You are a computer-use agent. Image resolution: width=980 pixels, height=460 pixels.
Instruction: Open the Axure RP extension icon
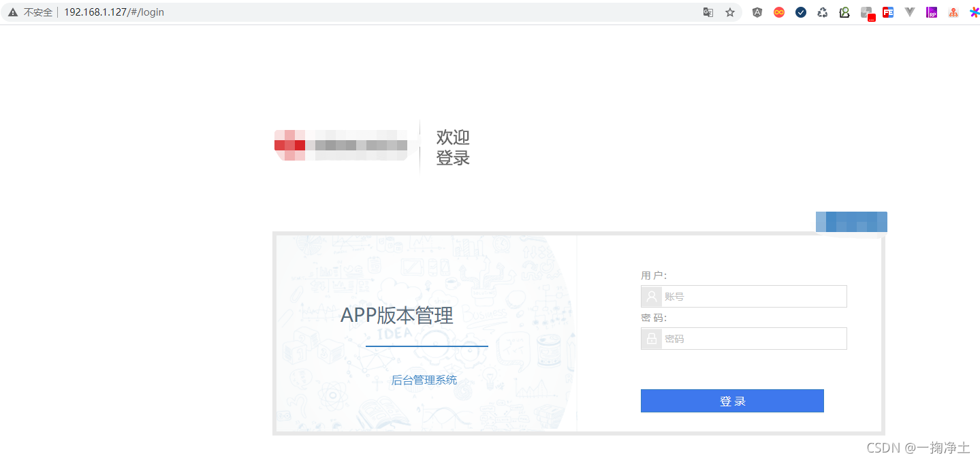coord(932,12)
